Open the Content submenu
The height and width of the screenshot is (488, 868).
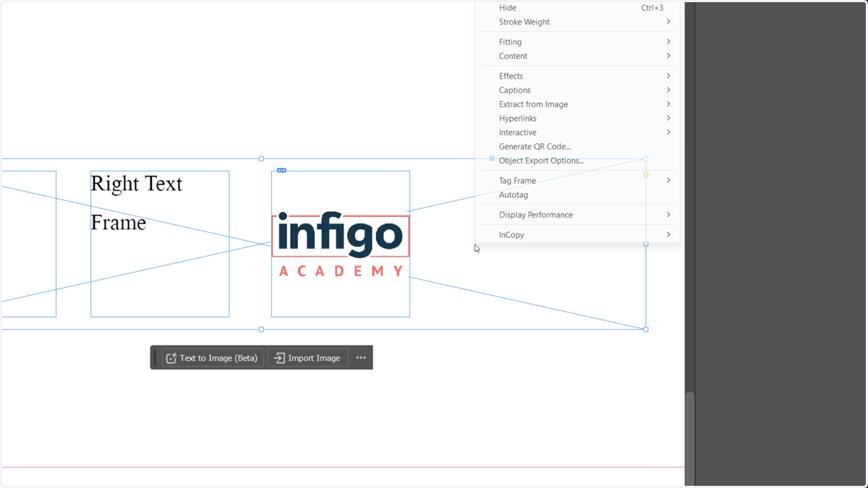(x=577, y=56)
